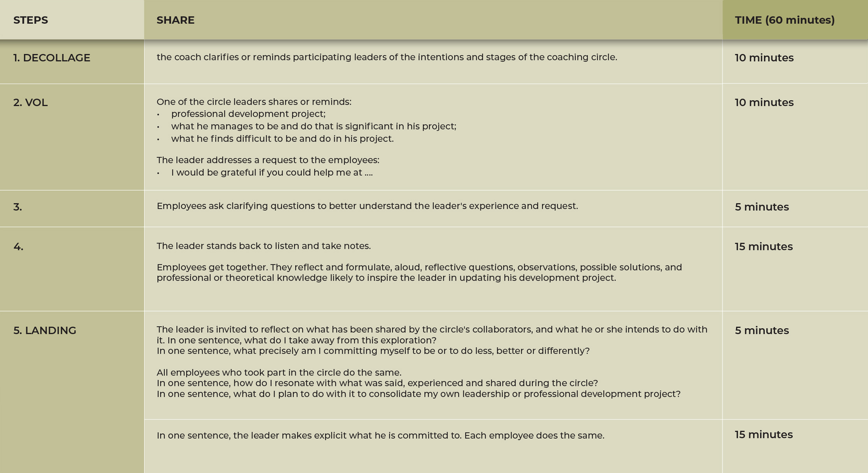
Task: Click the TIME (60 minutes) header
Action: coord(784,20)
